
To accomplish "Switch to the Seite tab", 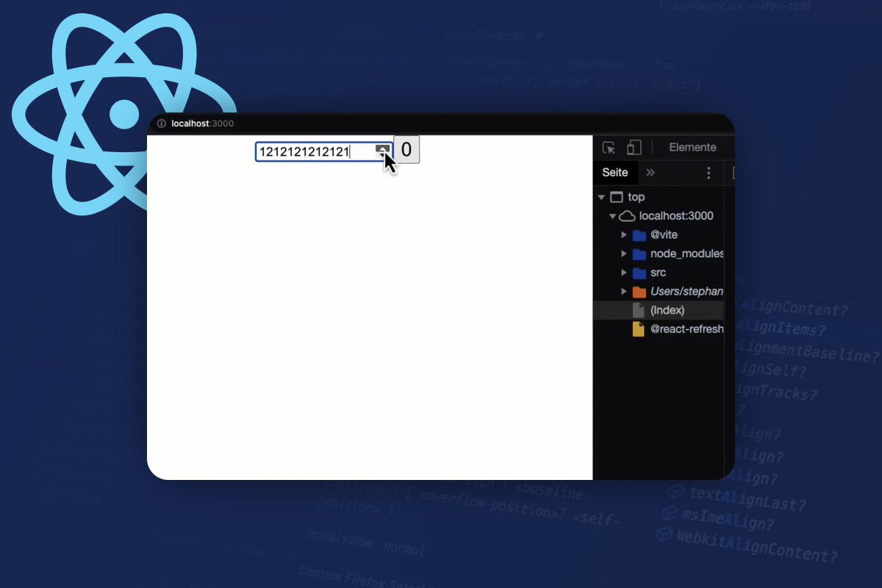I will point(615,172).
